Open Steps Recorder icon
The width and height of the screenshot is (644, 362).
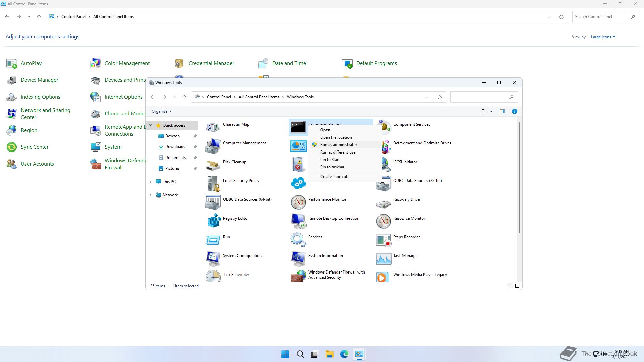coord(383,240)
